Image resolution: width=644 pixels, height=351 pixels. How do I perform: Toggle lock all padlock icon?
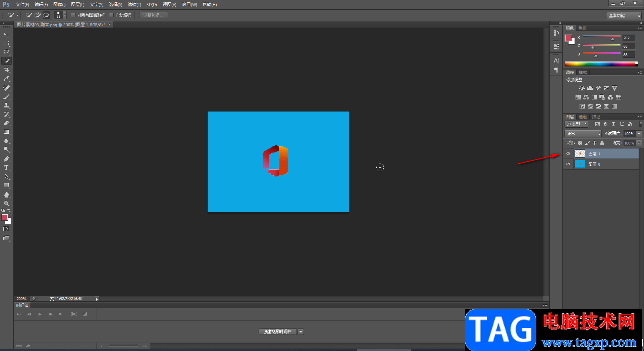click(x=602, y=143)
